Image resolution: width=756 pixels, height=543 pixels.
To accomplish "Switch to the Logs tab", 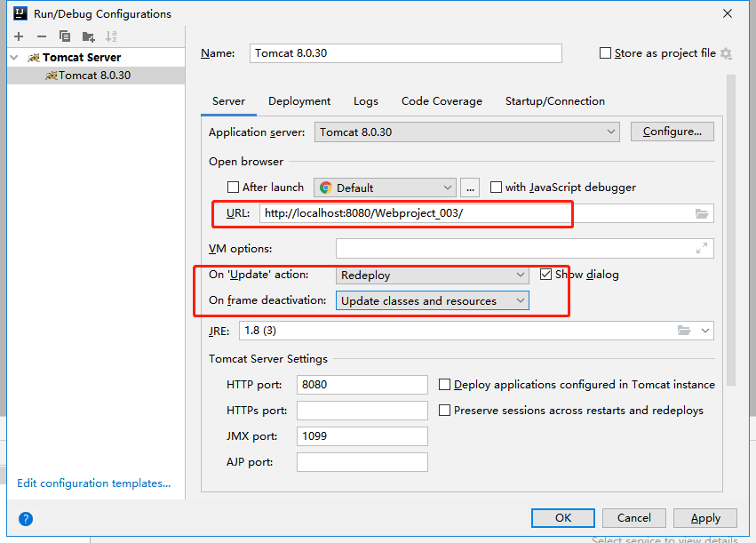I will [366, 101].
